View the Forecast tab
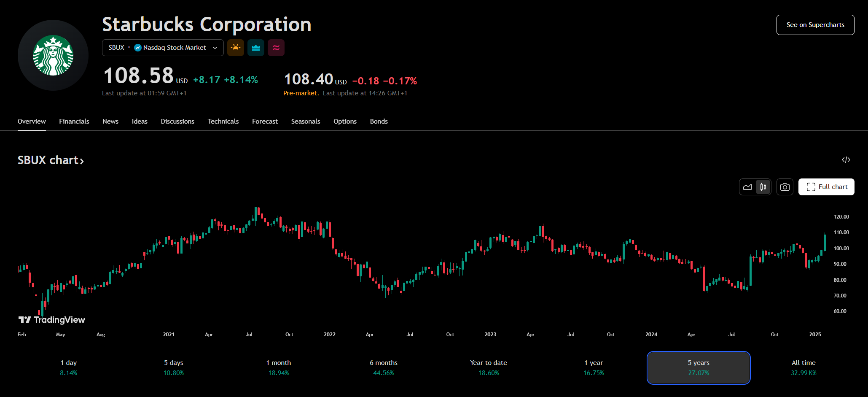The height and width of the screenshot is (397, 868). (265, 122)
